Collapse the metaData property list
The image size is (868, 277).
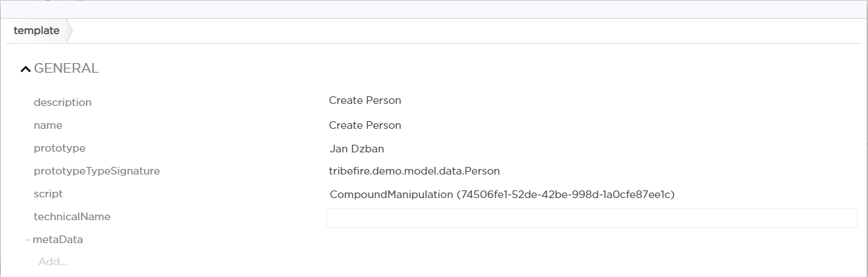[28, 240]
